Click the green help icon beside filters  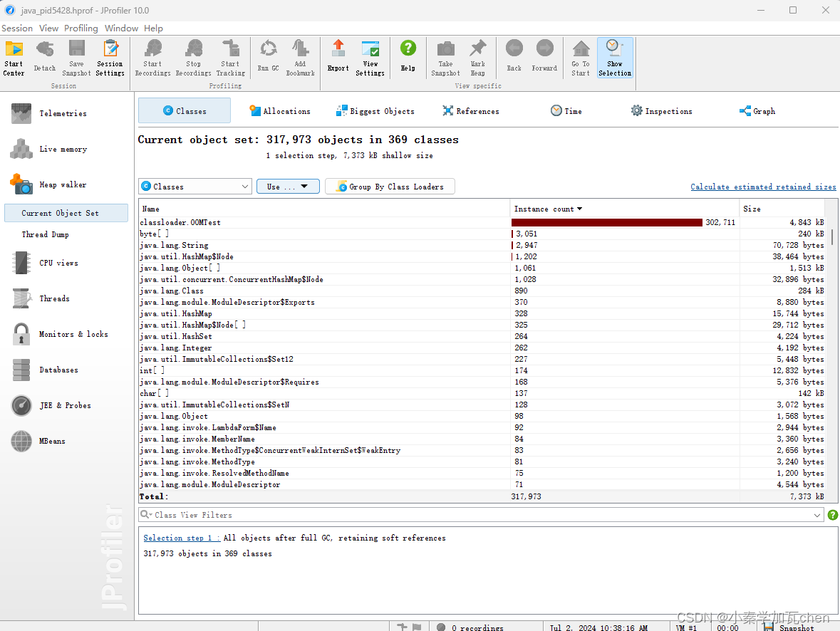(x=832, y=515)
